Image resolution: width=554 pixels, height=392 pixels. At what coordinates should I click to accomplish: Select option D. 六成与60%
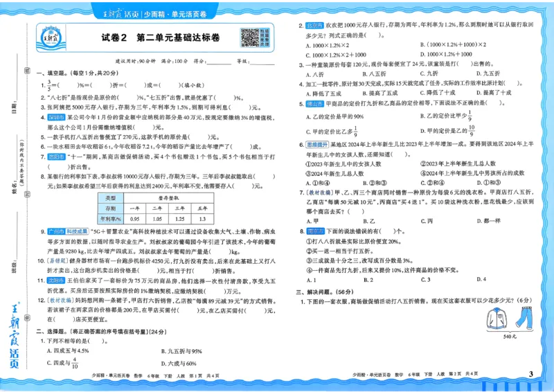point(179,364)
